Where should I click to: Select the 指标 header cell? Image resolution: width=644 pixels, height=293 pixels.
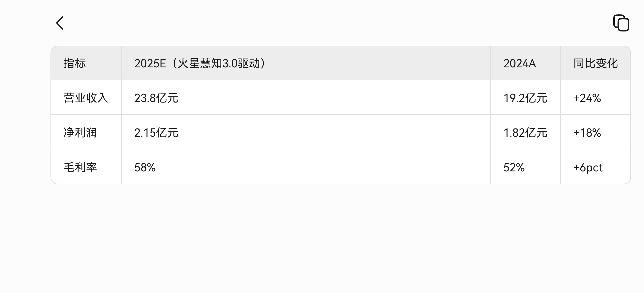(x=86, y=63)
